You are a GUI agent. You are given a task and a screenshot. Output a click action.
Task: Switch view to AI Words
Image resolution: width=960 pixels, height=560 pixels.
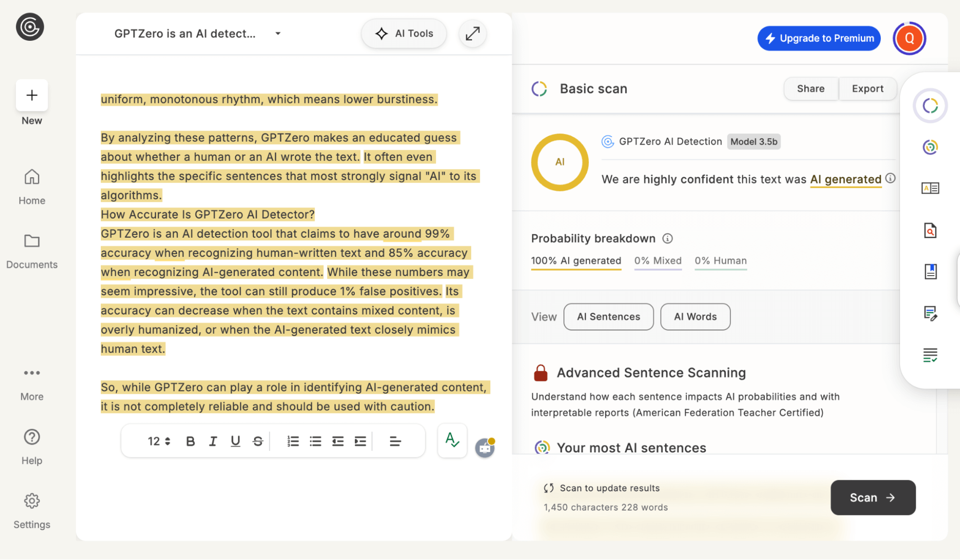[x=695, y=317]
